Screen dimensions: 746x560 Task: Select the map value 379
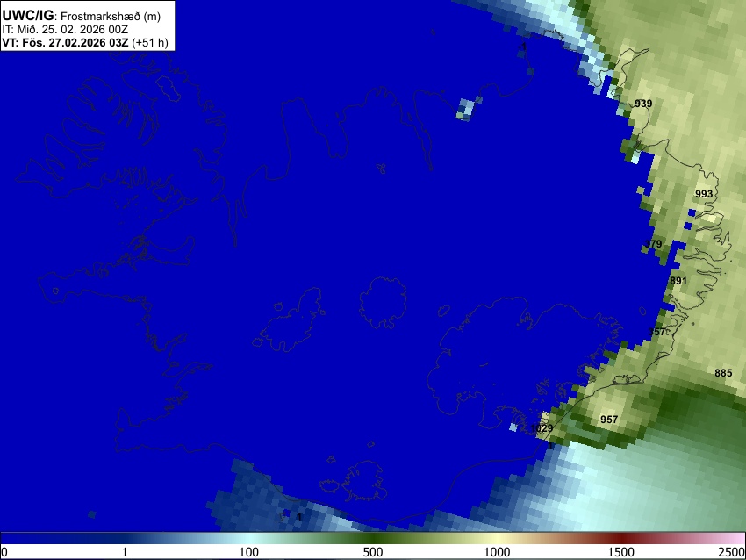coord(653,244)
